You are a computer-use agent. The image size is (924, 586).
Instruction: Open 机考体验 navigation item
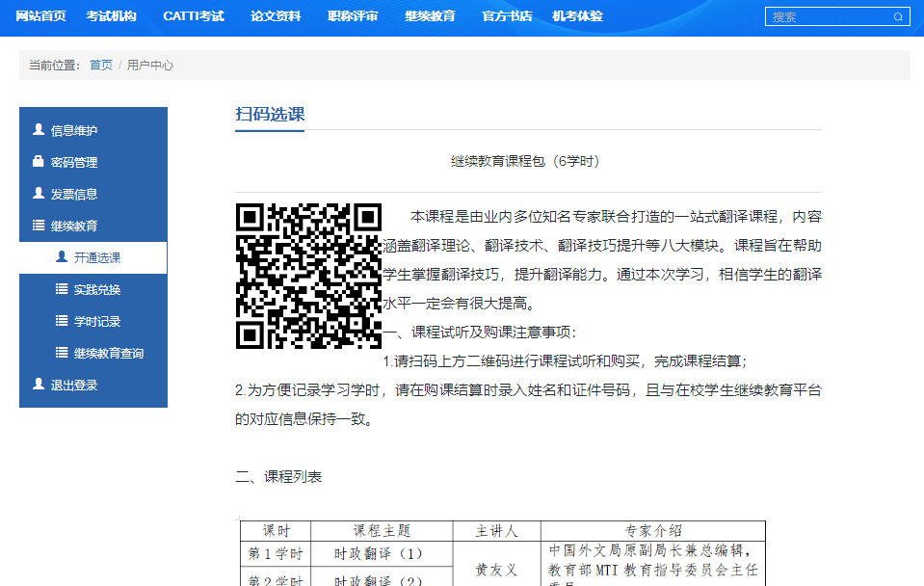[577, 16]
